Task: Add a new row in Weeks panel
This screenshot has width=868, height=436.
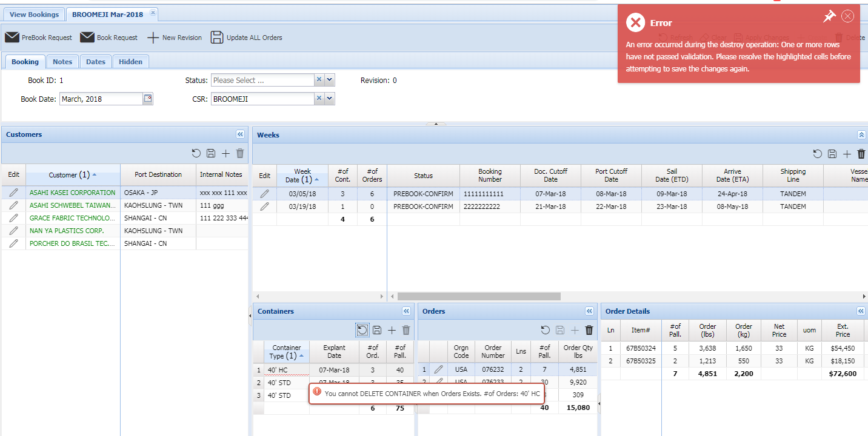Action: pyautogui.click(x=847, y=154)
